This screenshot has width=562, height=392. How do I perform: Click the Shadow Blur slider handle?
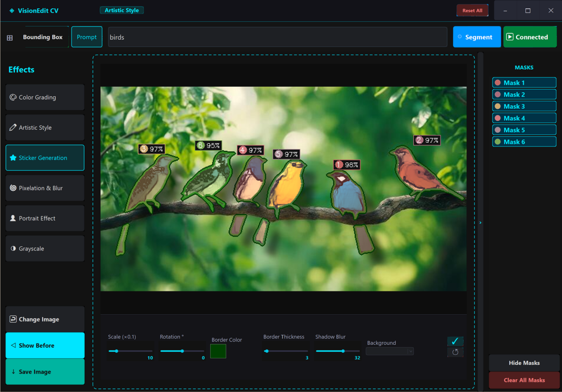[343, 351]
